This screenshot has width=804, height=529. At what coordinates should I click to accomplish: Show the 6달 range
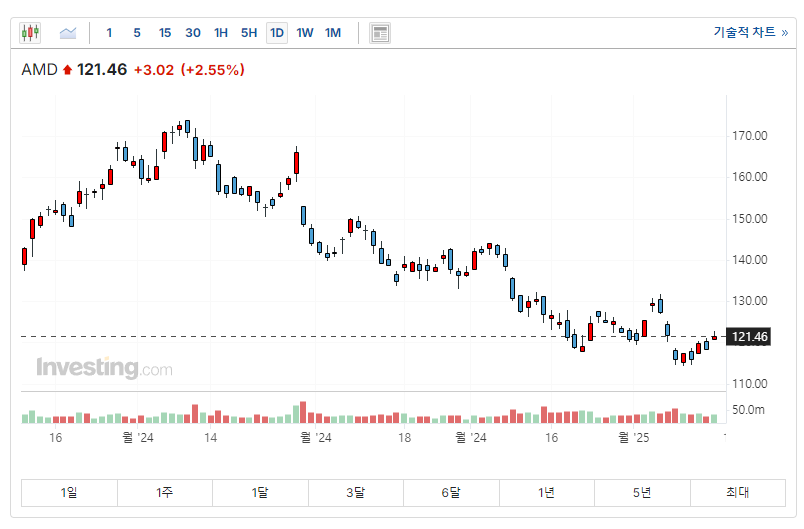point(451,493)
